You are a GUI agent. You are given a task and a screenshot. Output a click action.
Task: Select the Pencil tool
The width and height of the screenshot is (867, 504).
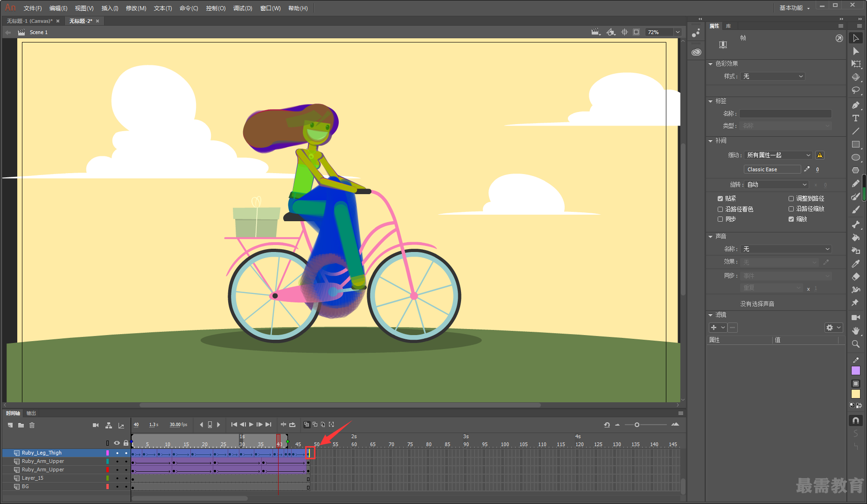point(856,184)
